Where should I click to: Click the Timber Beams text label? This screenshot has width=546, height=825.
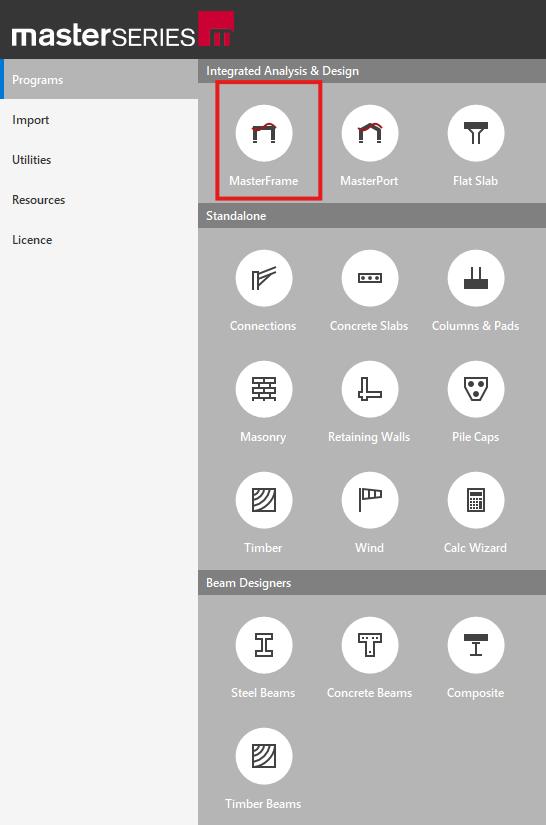coord(263,804)
